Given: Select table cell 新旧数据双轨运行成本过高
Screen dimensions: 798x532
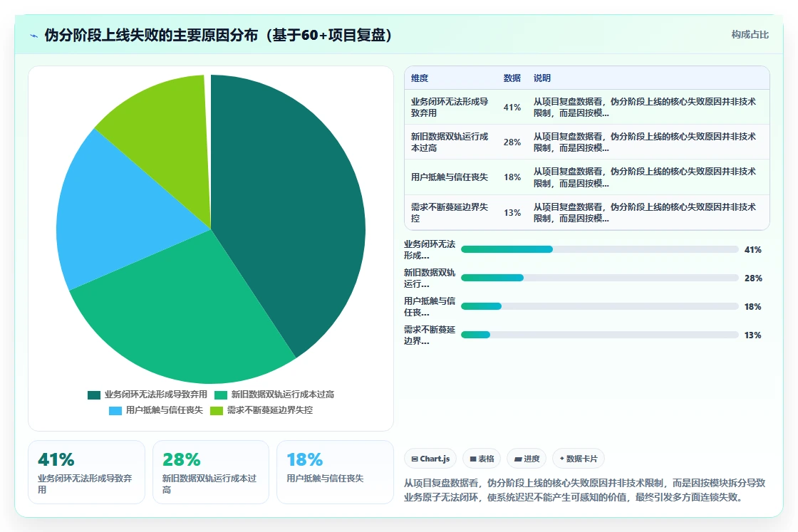Looking at the screenshot, I should [450, 142].
